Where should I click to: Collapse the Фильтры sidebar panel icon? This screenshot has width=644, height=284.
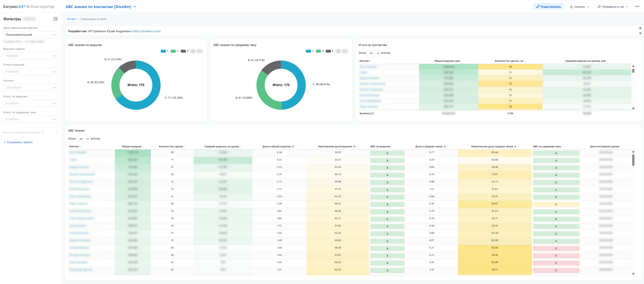pos(56,19)
